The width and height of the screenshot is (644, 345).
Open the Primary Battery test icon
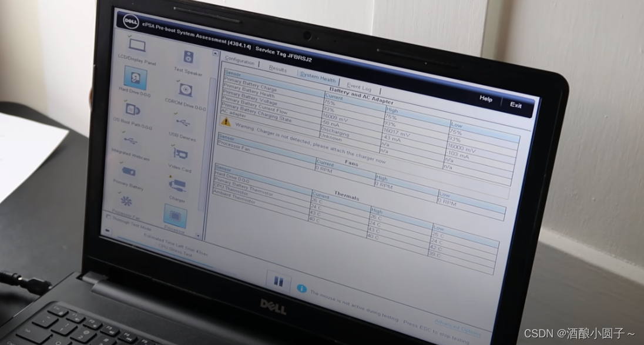(x=129, y=171)
